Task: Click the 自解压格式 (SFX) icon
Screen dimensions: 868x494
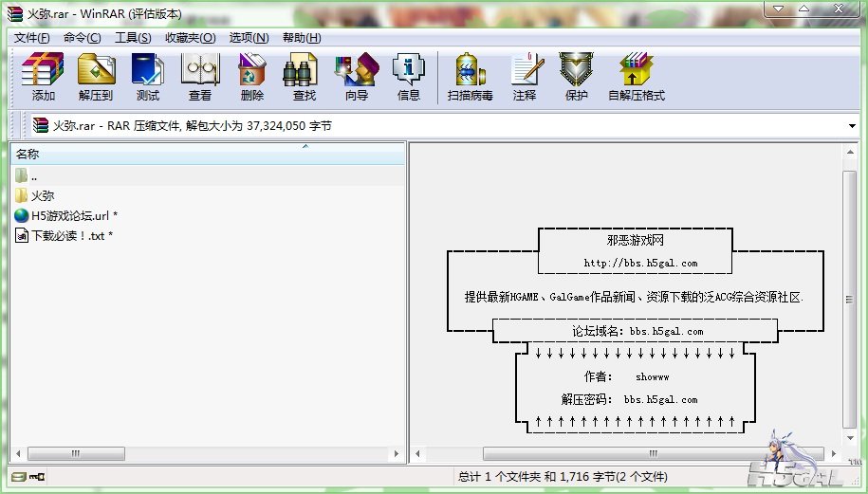Action: coord(636,77)
